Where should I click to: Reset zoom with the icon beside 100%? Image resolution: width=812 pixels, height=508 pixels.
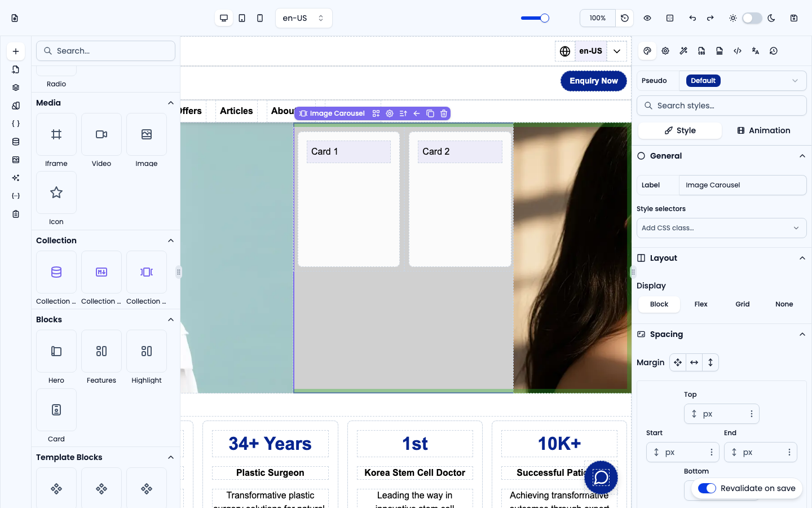coord(625,18)
